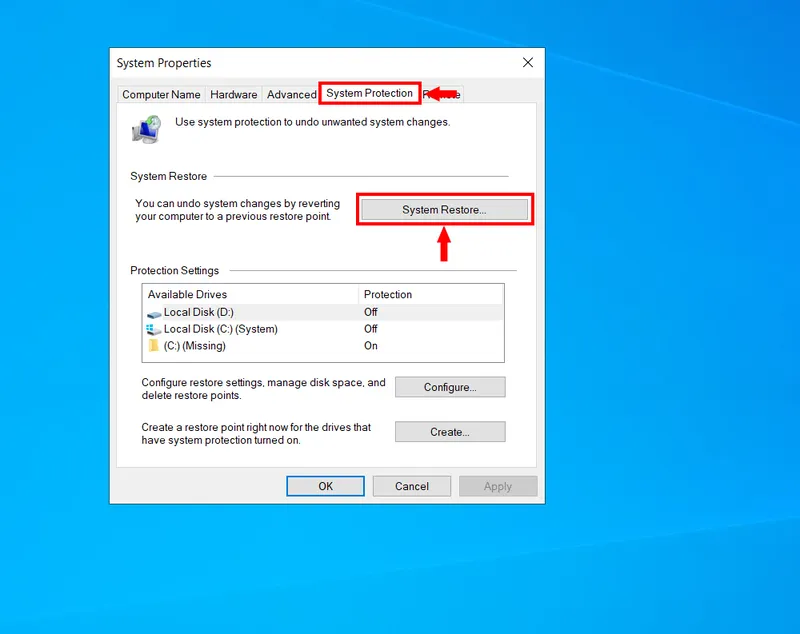800x634 pixels.
Task: Close the System Properties window
Action: pyautogui.click(x=527, y=62)
